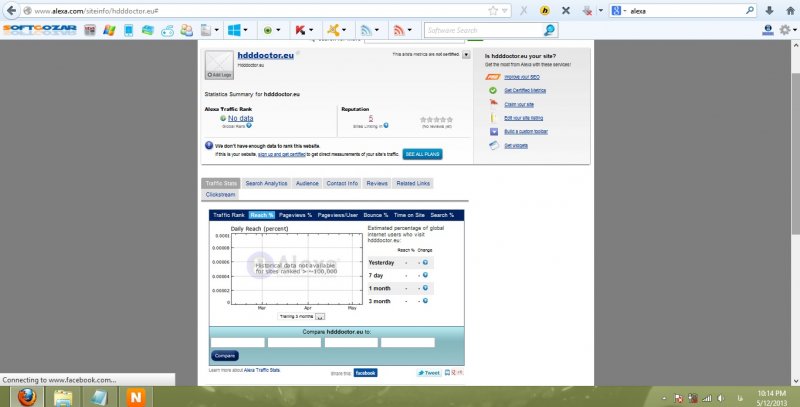The height and width of the screenshot is (407, 800).
Task: Click the Add Logo placeholder image
Action: pyautogui.click(x=219, y=65)
